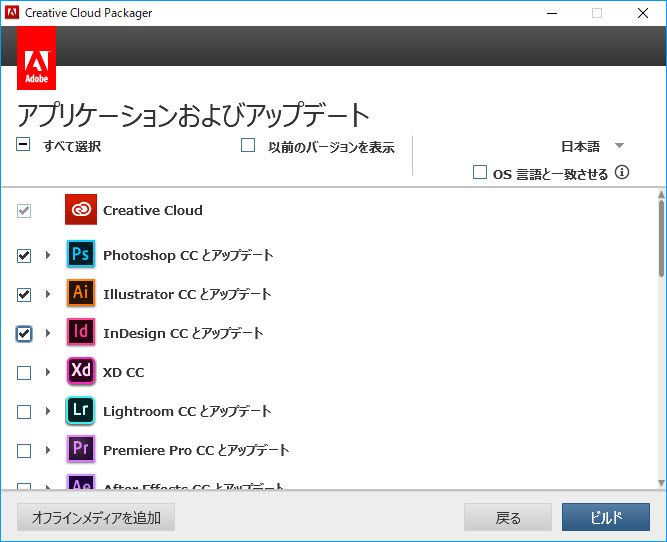Click scrollbar down arrow of app list
The height and width of the screenshot is (542, 667).
[661, 483]
